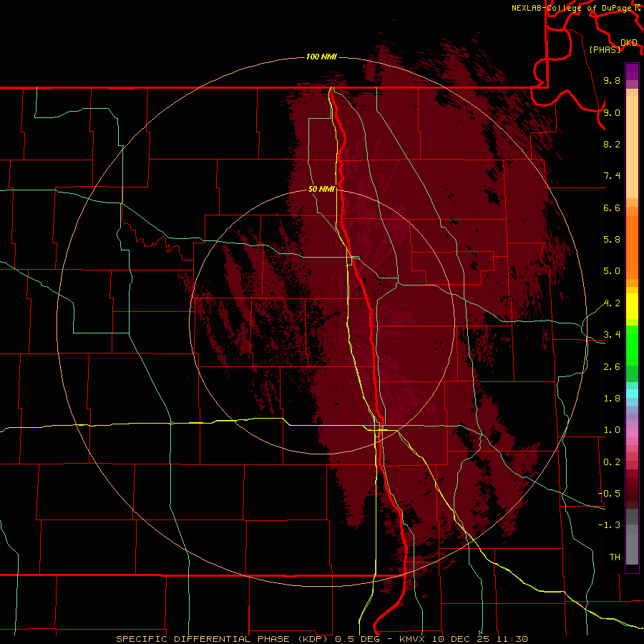The image size is (644, 644).
Task: Select the 5.0 legend value
Action: click(x=612, y=271)
